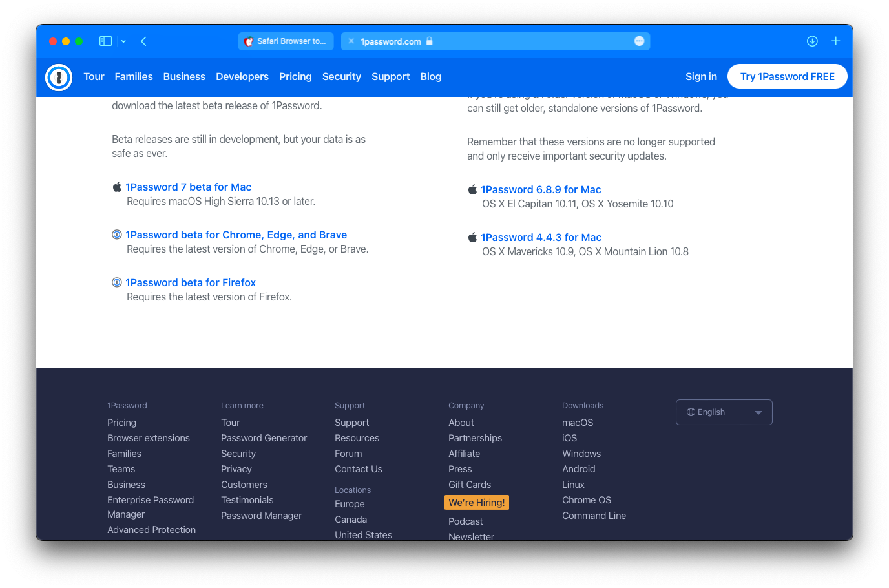Open Privacy footer link
889x588 pixels.
pyautogui.click(x=236, y=469)
